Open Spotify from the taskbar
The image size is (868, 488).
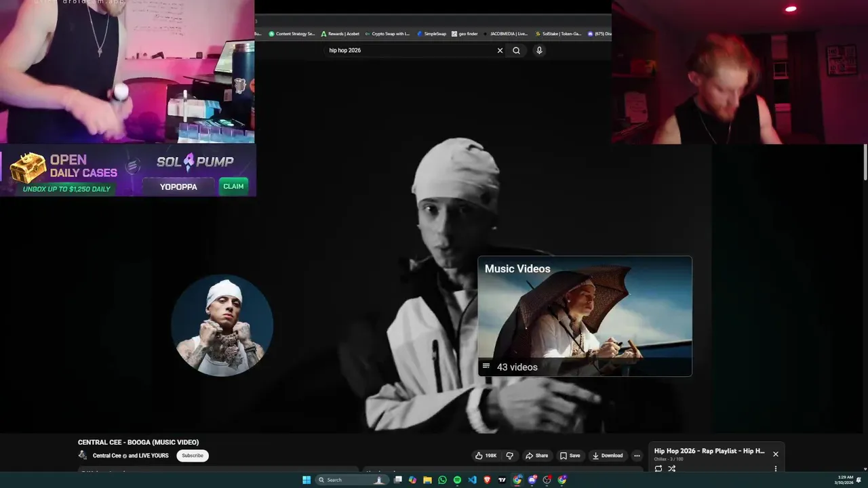coord(457,480)
